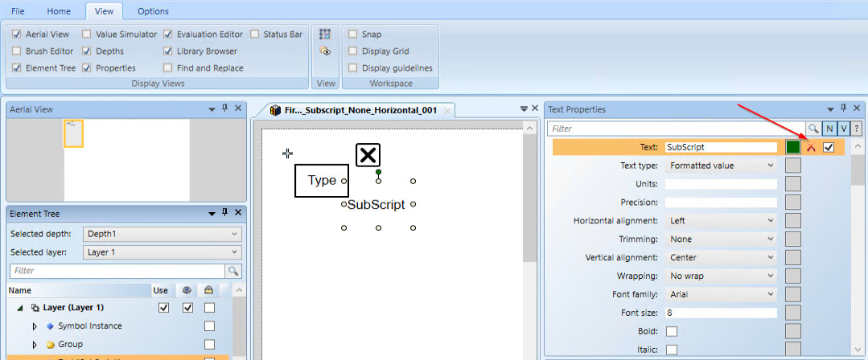This screenshot has height=360, width=868.
Task: Click the green swatch beside Text field
Action: coord(792,147)
